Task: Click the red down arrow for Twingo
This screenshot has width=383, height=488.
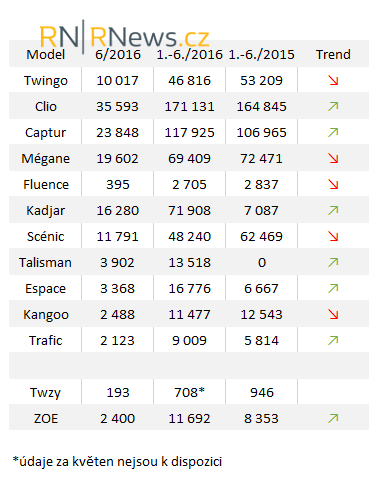Action: point(333,80)
